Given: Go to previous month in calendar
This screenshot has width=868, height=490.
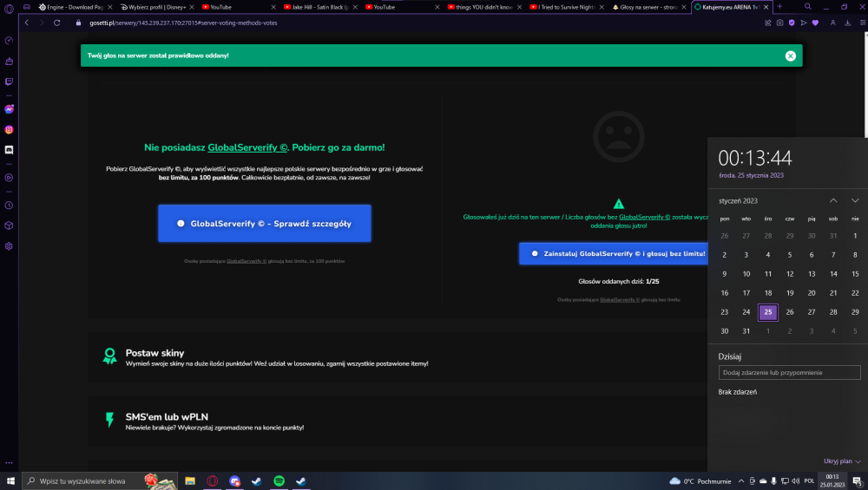Looking at the screenshot, I should coord(833,200).
